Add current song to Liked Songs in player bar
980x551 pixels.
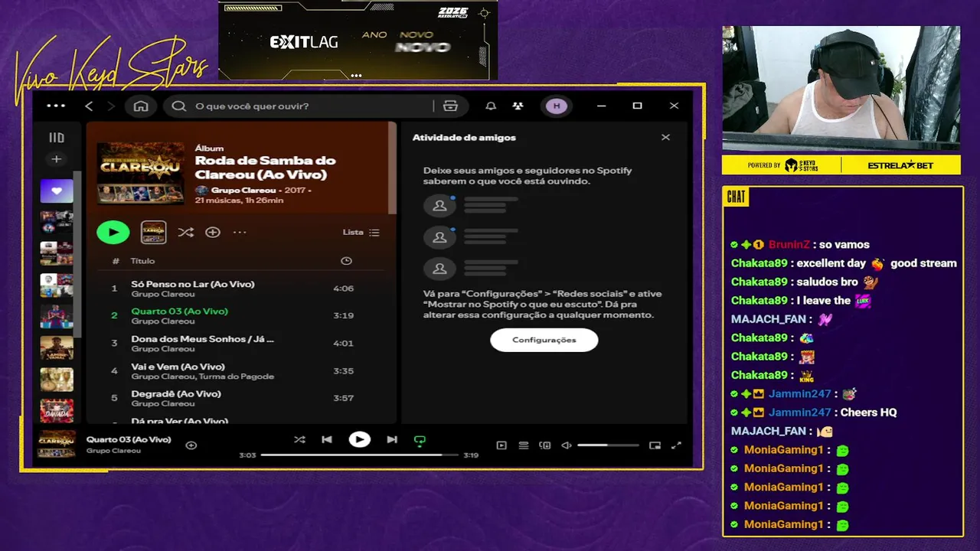pyautogui.click(x=191, y=445)
